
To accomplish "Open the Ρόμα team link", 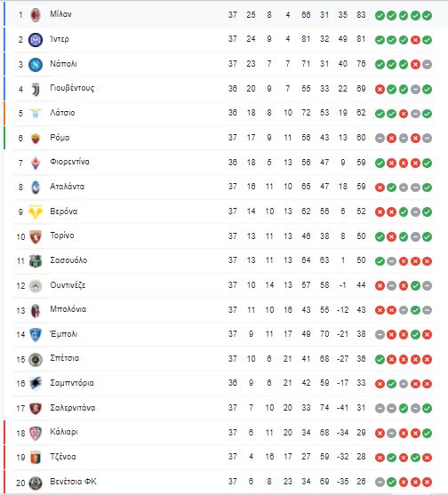I will point(60,138).
